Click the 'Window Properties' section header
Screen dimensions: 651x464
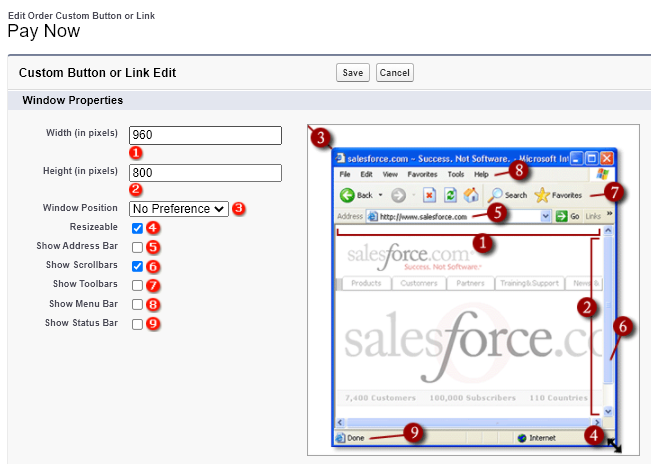pyautogui.click(x=73, y=100)
